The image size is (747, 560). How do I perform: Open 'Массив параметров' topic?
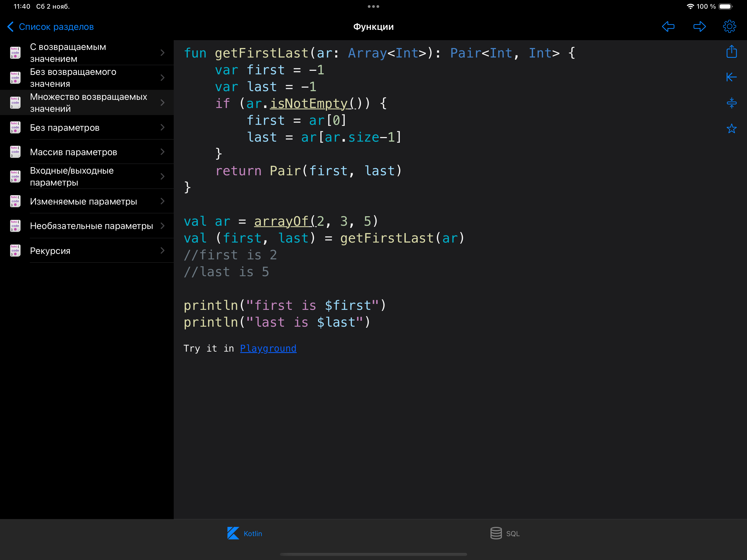click(x=87, y=152)
